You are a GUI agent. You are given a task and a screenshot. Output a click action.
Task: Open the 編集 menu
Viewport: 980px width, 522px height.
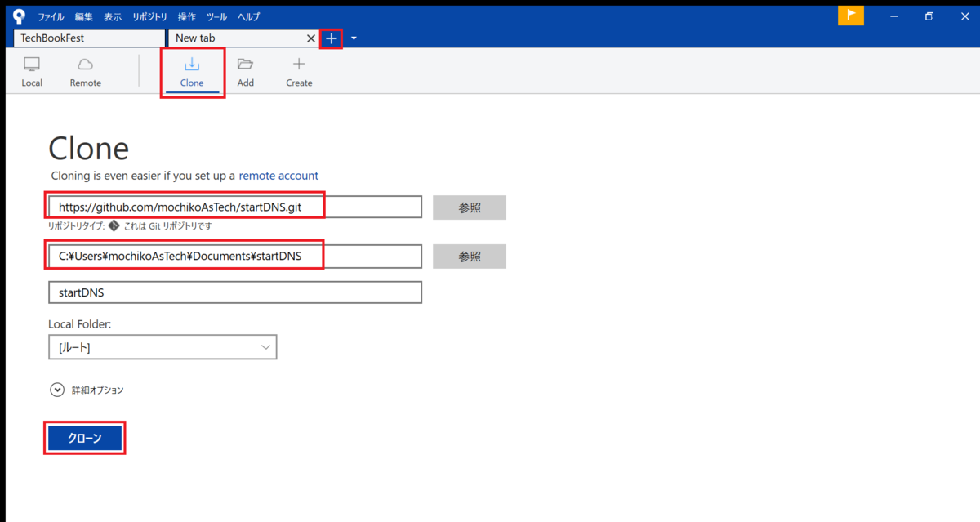point(83,16)
